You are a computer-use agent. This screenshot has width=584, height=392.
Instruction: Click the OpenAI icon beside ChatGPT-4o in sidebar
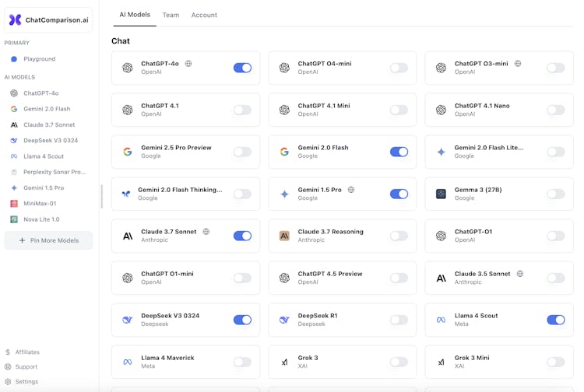[14, 93]
